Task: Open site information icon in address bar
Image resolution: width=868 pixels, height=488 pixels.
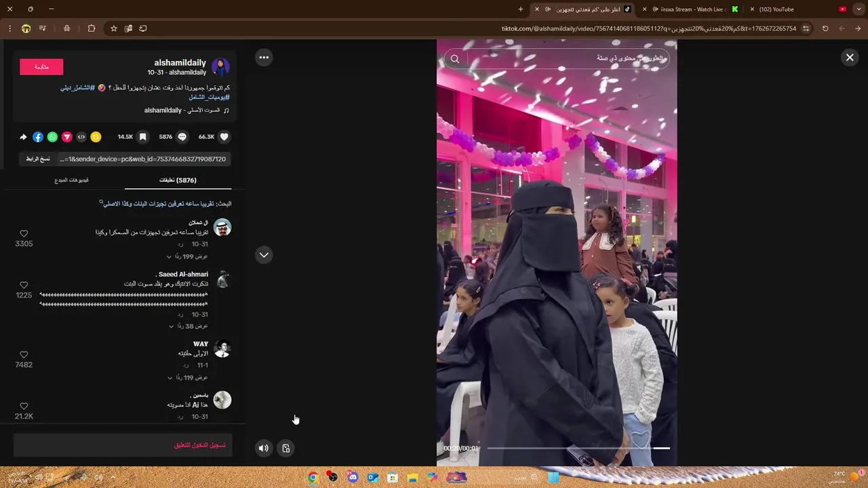Action: point(806,28)
